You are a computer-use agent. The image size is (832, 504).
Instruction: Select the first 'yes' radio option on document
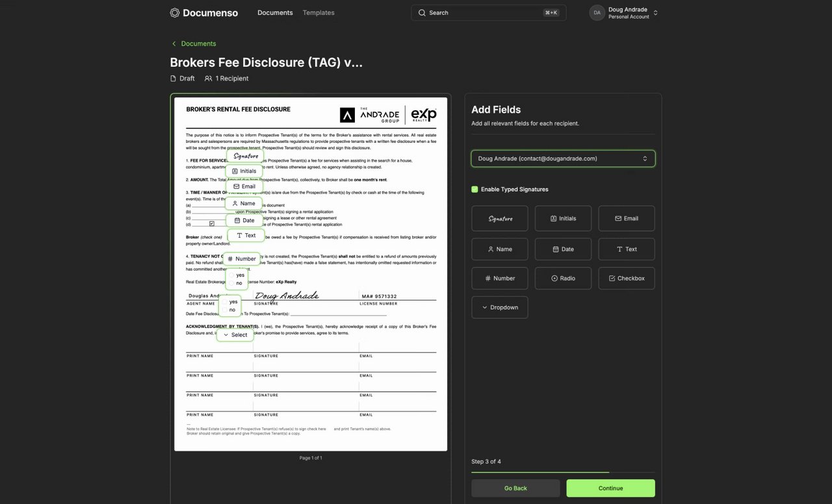click(231, 275)
